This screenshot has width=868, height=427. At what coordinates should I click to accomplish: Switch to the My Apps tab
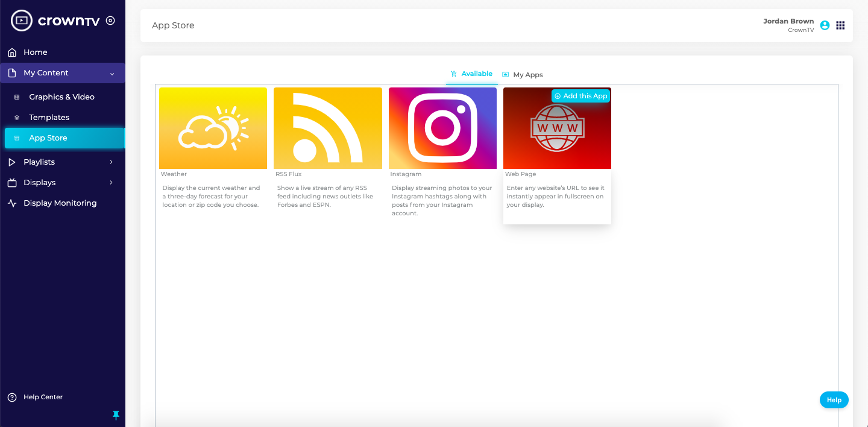[x=523, y=75]
